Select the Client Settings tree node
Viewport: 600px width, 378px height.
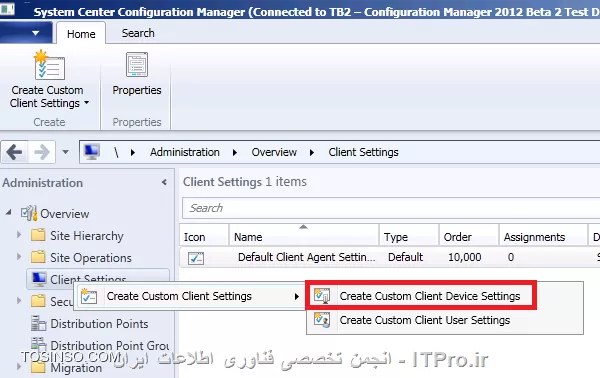[98, 279]
